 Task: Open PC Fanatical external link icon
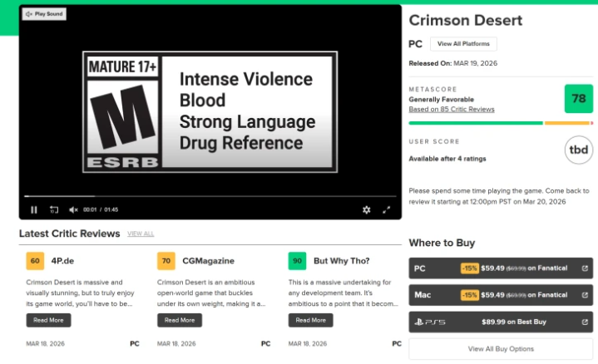click(x=585, y=268)
